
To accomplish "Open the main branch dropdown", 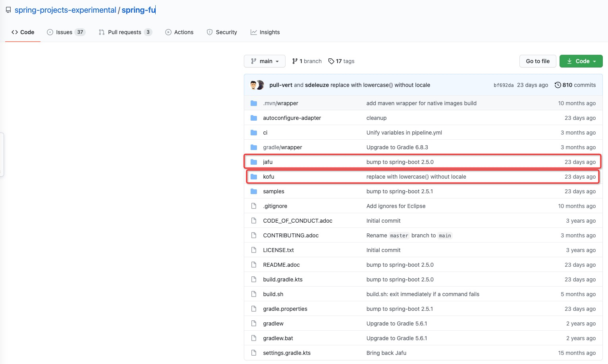I will (x=264, y=61).
